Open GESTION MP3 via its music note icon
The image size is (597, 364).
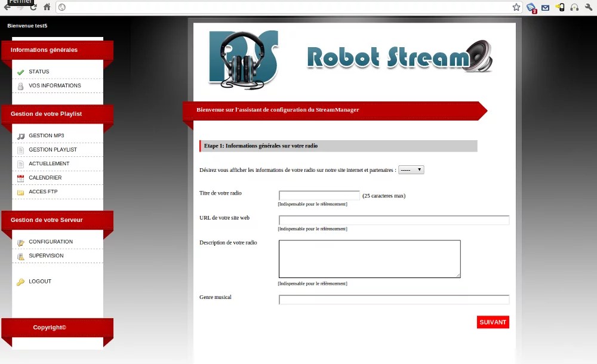point(20,136)
